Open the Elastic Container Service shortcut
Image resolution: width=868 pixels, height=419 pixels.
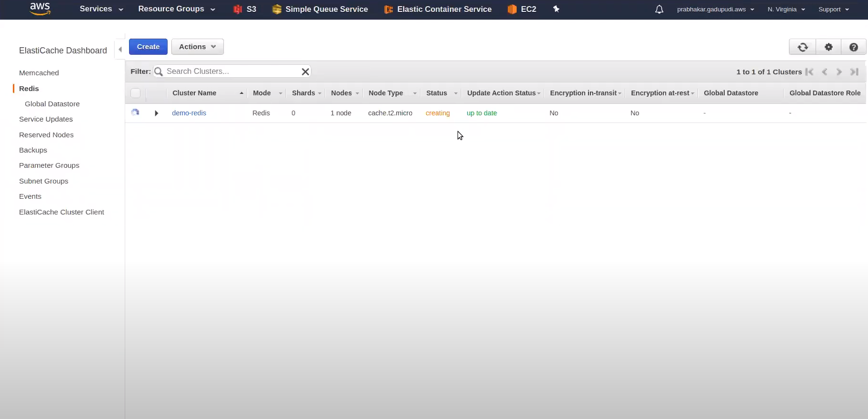438,9
